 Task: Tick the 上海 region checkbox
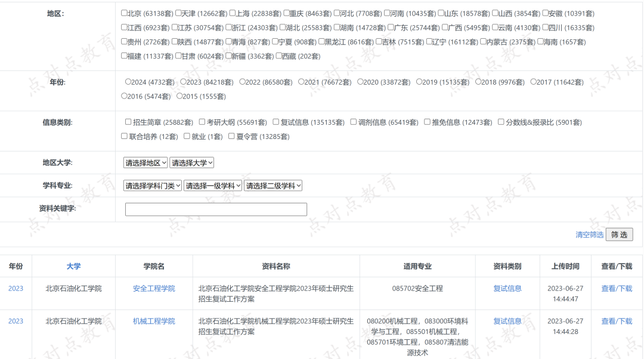pyautogui.click(x=233, y=13)
